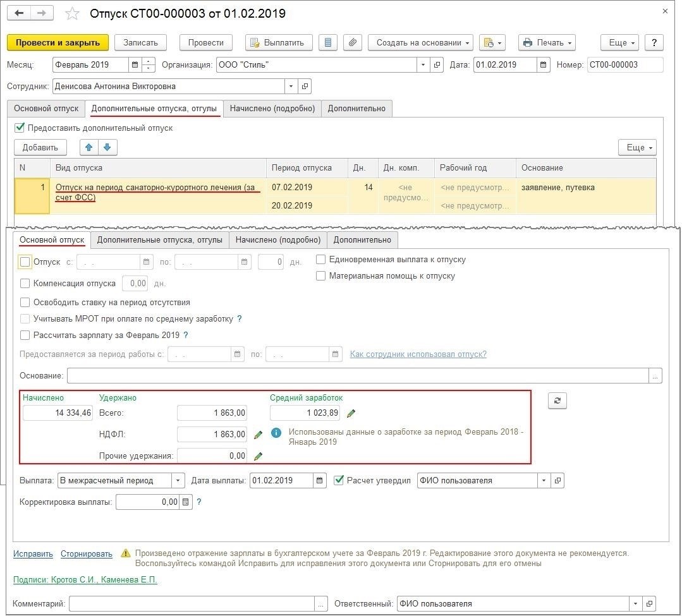This screenshot has width=682, height=616.
Task: Mark document as favorite with star icon
Action: click(x=72, y=14)
